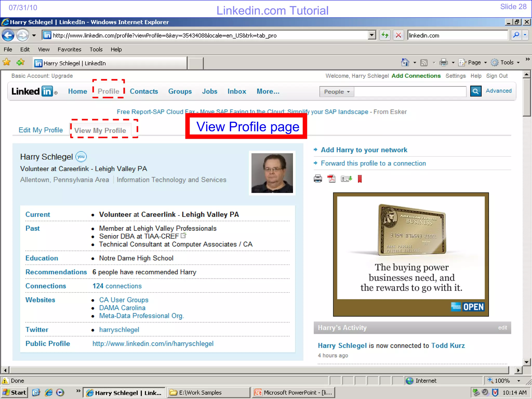This screenshot has width=532, height=399.
Task: Expand the search provider dropdown arrow
Action: 525,35
